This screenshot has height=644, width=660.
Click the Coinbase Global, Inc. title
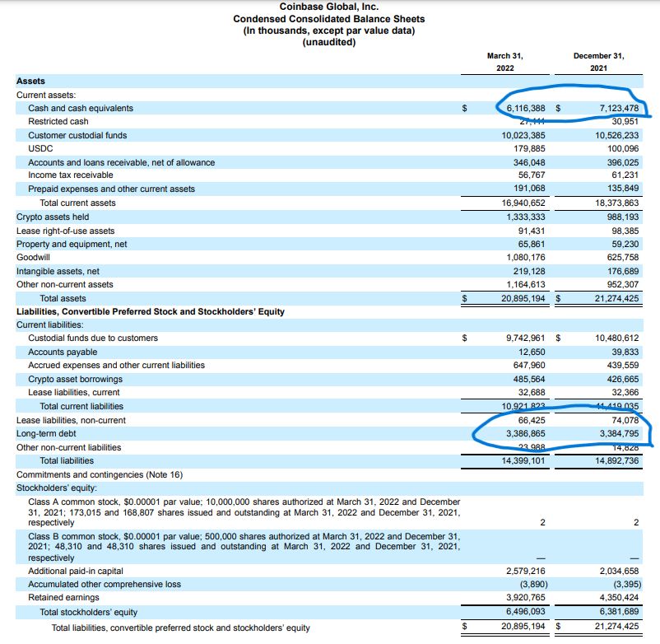[x=329, y=7]
